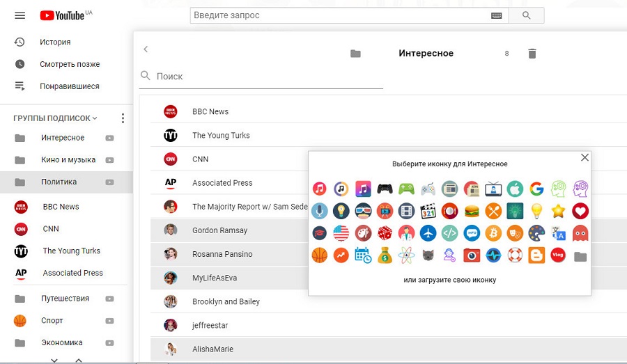Click the Поиск channel filter field
The height and width of the screenshot is (364, 627).
coord(261,77)
